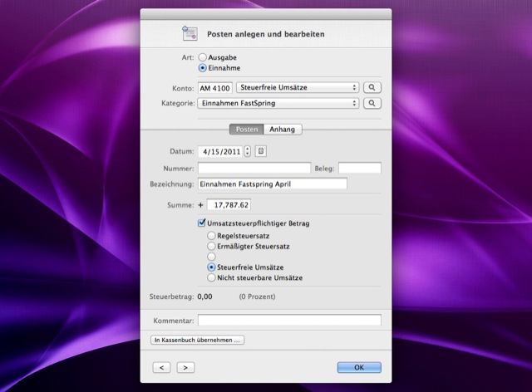
Task: Toggle Umsatzsteuerpflichtiger Betrag checkbox
Action: point(202,223)
